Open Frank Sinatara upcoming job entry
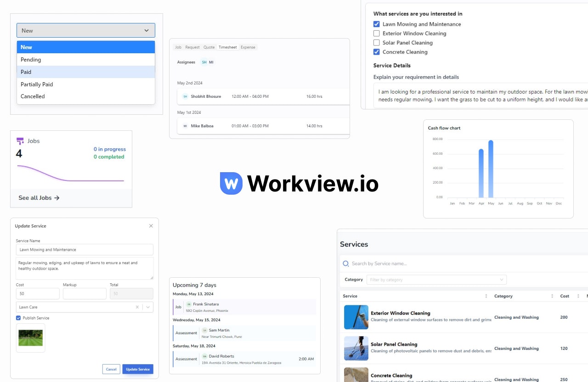 tap(244, 307)
